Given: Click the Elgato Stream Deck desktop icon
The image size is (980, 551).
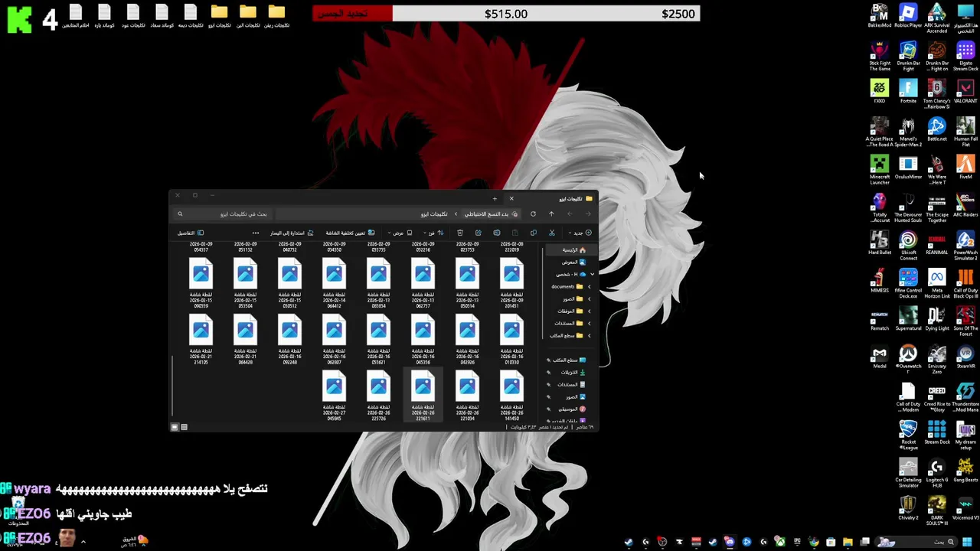Looking at the screenshot, I should (x=965, y=57).
